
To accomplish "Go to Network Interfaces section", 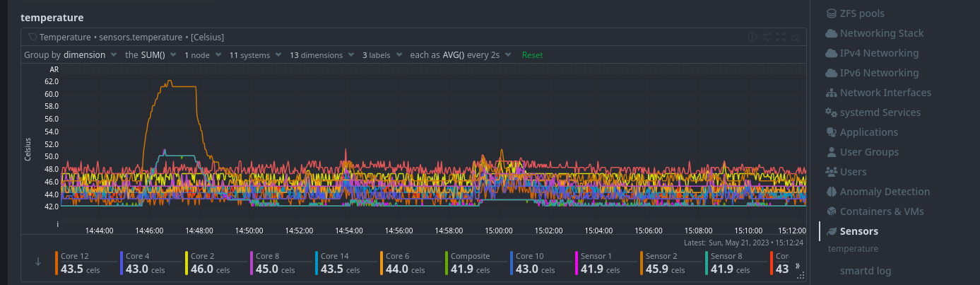I will tap(885, 93).
